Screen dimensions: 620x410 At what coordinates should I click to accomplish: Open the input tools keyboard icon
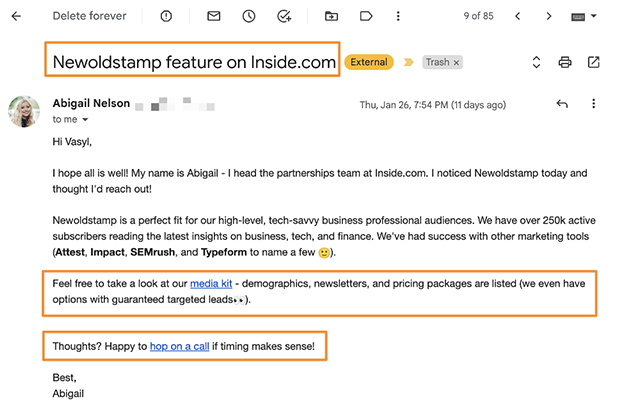(x=578, y=17)
